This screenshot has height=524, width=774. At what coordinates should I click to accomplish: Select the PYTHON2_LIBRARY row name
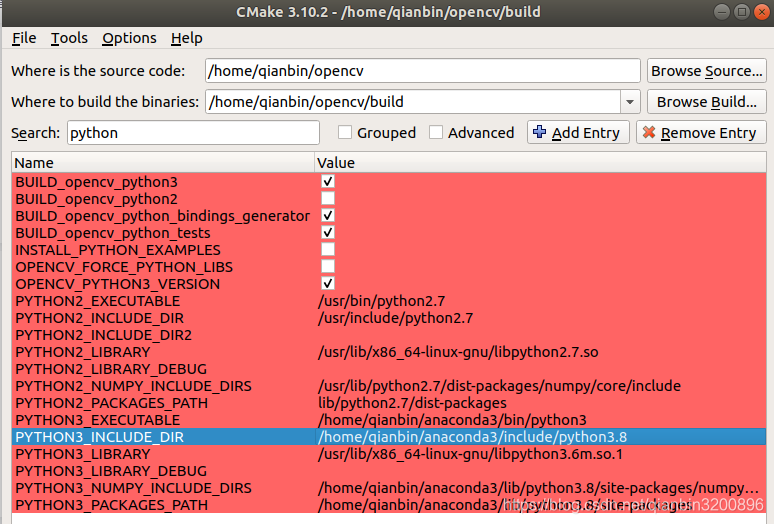pyautogui.click(x=83, y=352)
